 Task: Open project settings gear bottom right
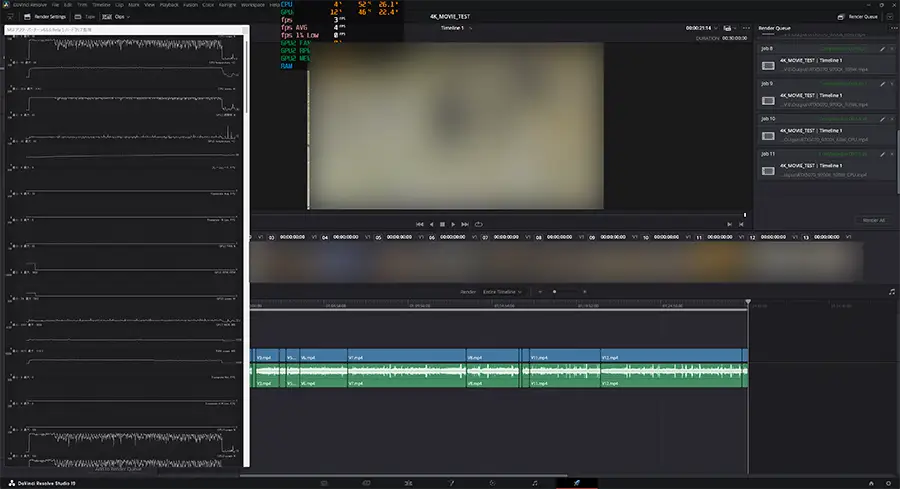(x=889, y=483)
